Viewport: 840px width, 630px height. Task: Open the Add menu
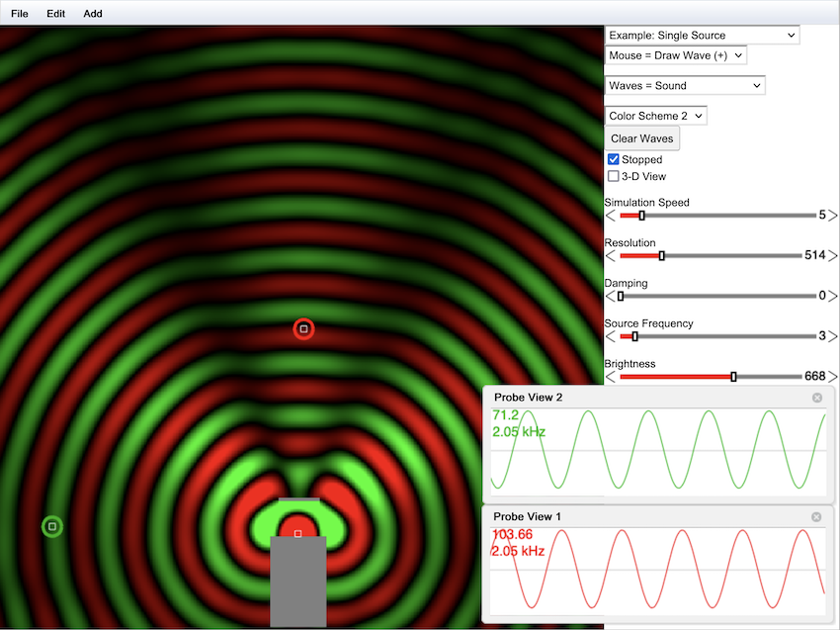pos(93,14)
